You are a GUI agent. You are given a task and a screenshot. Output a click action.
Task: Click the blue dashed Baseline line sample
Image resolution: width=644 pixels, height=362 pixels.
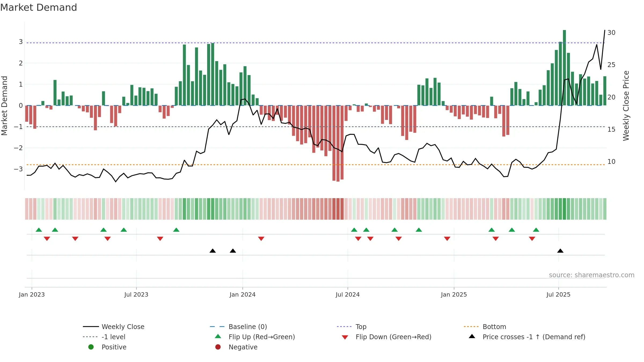tap(217, 327)
